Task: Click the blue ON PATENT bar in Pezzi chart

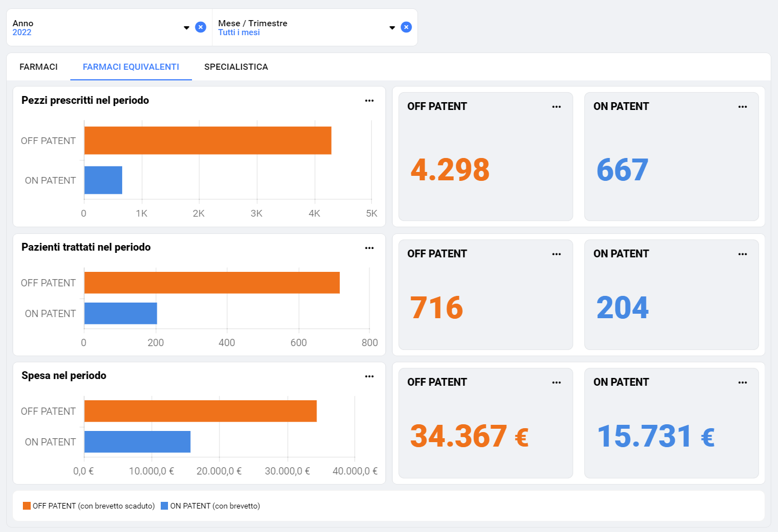Action: [x=103, y=180]
